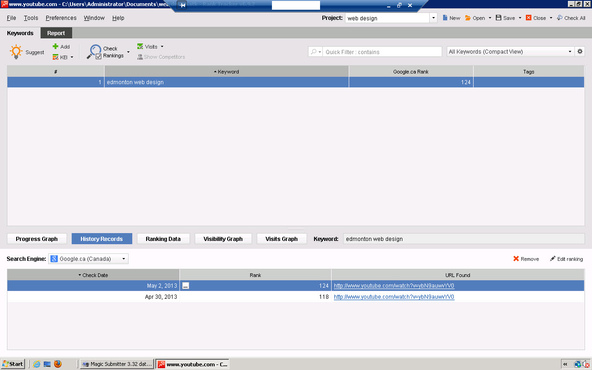Click the Save disk icon
This screenshot has width=592, height=370.
498,18
